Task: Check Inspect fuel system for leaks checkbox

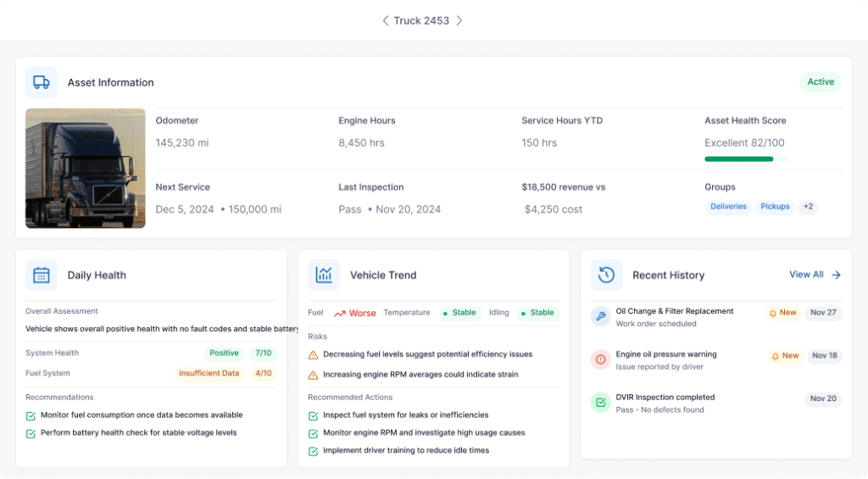Action: 313,416
